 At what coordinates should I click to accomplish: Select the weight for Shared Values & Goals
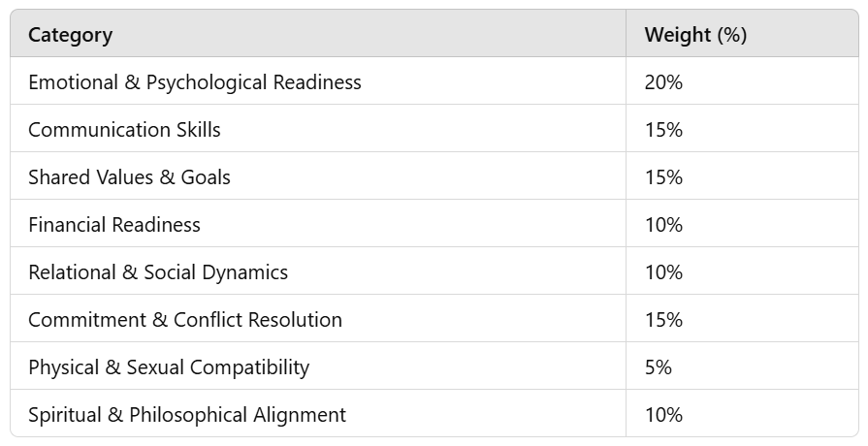tap(663, 177)
